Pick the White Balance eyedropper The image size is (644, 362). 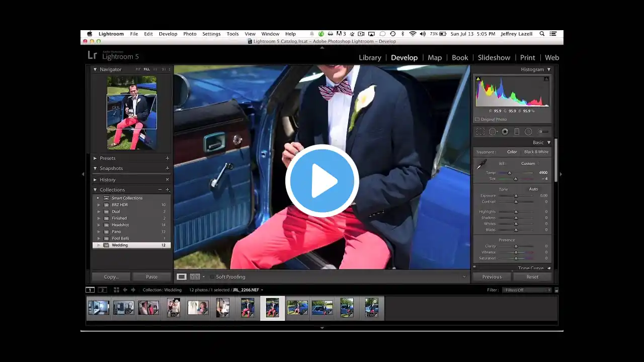click(x=481, y=164)
